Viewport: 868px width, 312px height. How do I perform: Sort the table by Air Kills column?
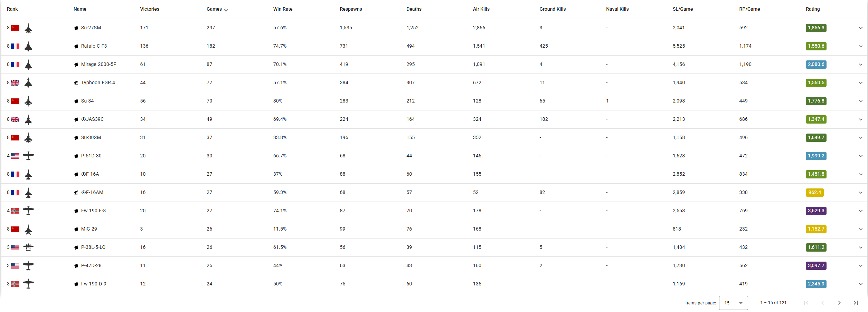[x=481, y=9]
